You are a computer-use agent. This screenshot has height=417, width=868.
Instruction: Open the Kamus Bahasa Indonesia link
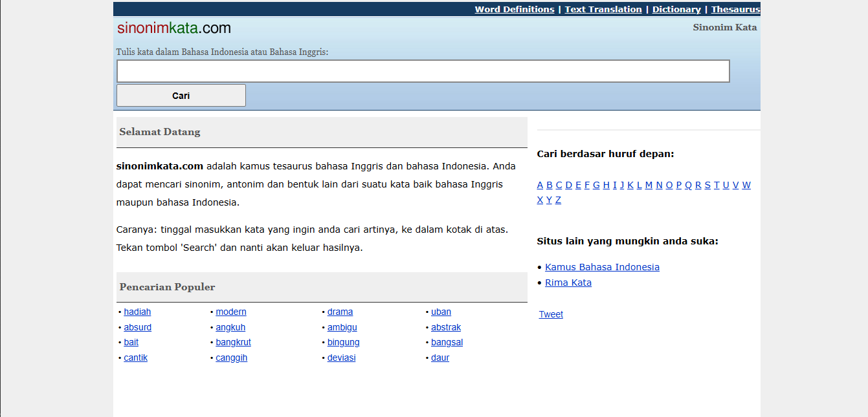point(602,267)
